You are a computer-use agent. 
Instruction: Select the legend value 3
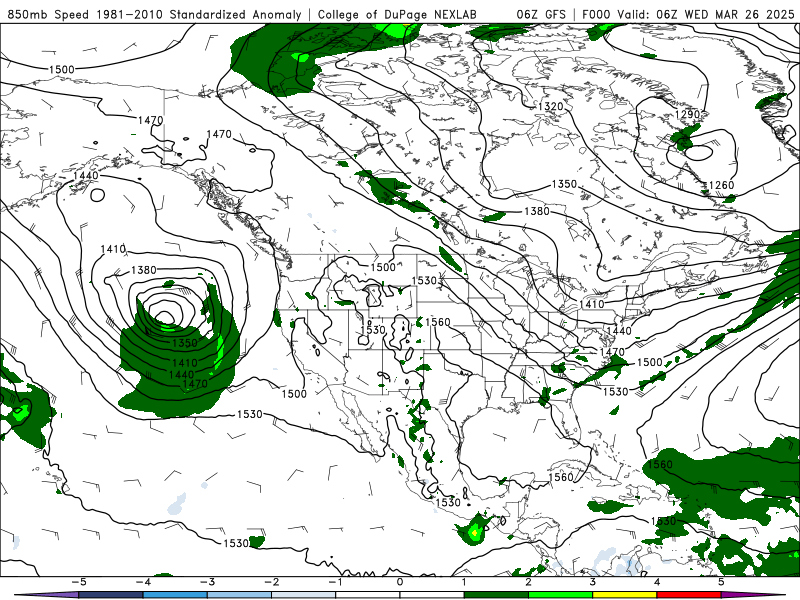[x=592, y=582]
